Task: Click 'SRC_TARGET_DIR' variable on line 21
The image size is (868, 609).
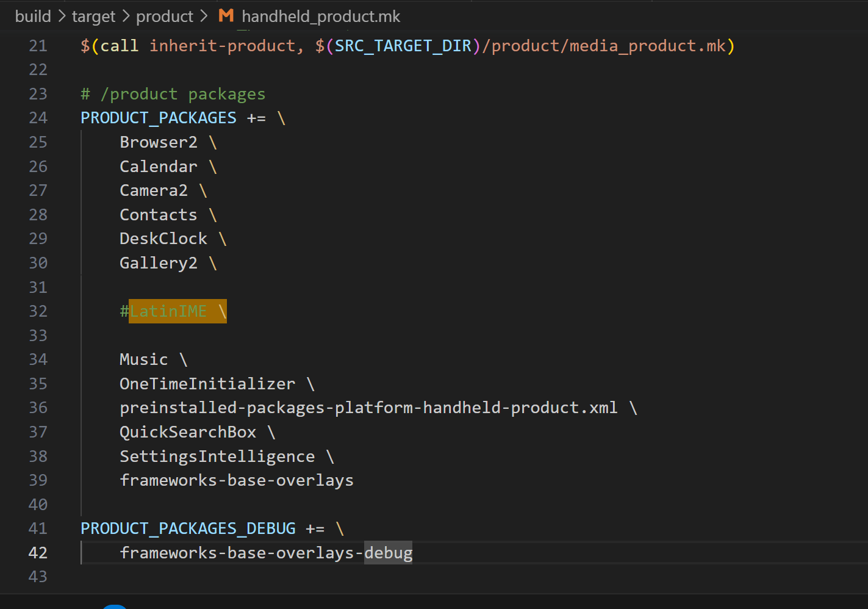Action: point(403,46)
